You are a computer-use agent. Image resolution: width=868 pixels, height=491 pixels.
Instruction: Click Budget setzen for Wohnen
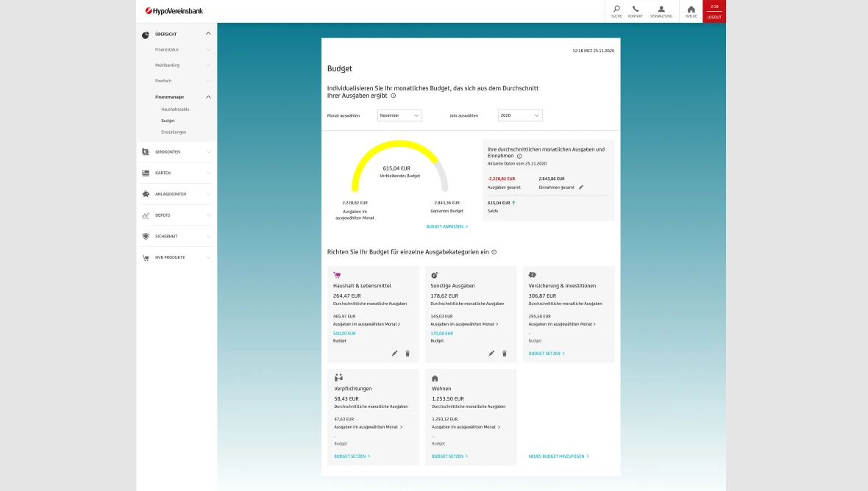(449, 456)
